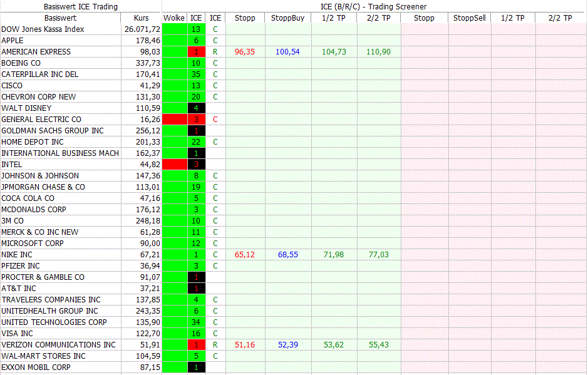Image resolution: width=588 pixels, height=375 pixels.
Task: Click Verizon Stopp value 51,16
Action: 244,344
